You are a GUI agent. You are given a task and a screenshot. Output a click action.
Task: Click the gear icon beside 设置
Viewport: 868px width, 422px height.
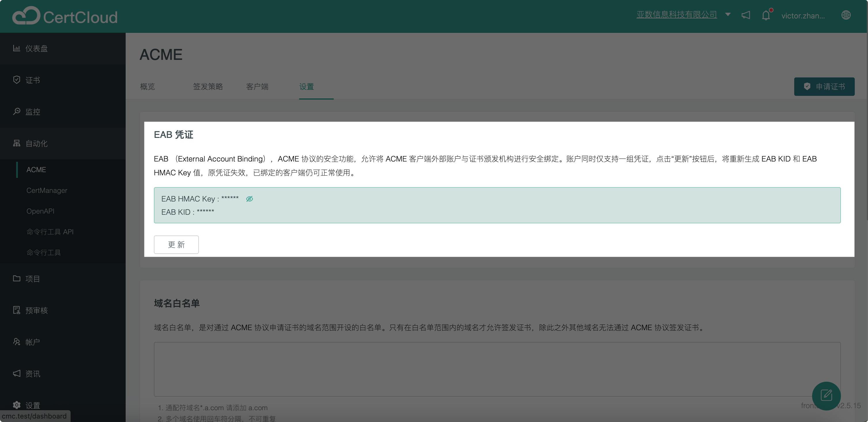click(16, 405)
